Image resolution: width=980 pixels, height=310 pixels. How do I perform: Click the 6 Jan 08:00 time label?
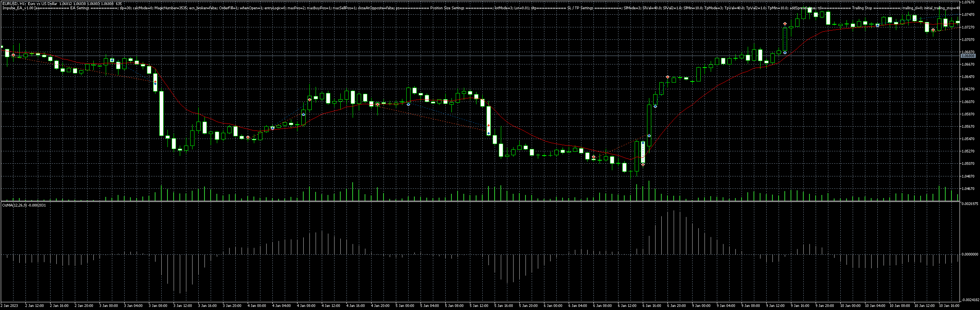click(602, 306)
